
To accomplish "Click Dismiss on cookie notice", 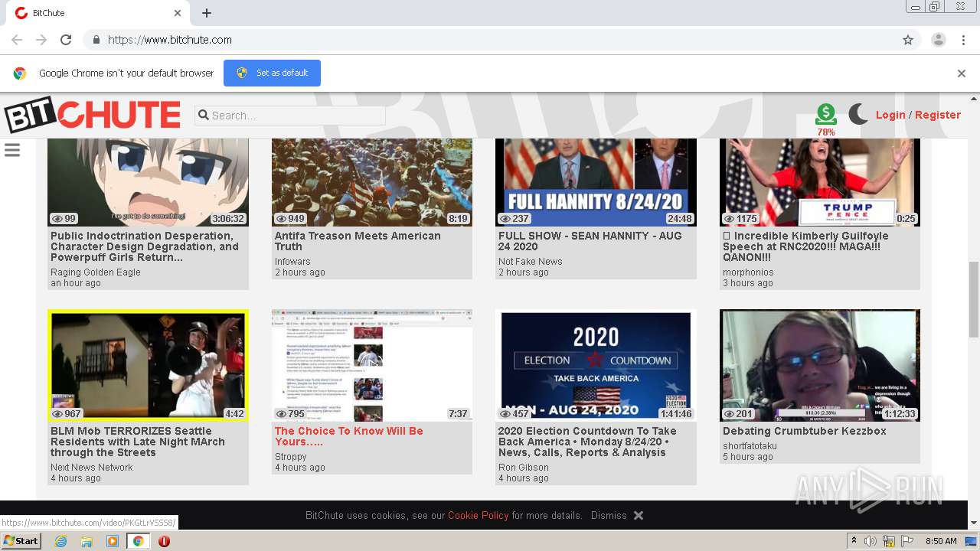I will pos(609,516).
